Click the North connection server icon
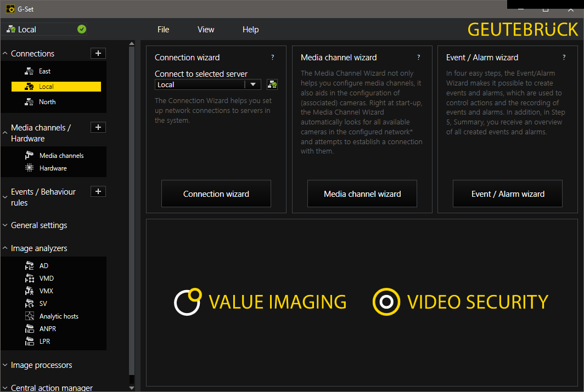584x392 pixels. coord(29,101)
